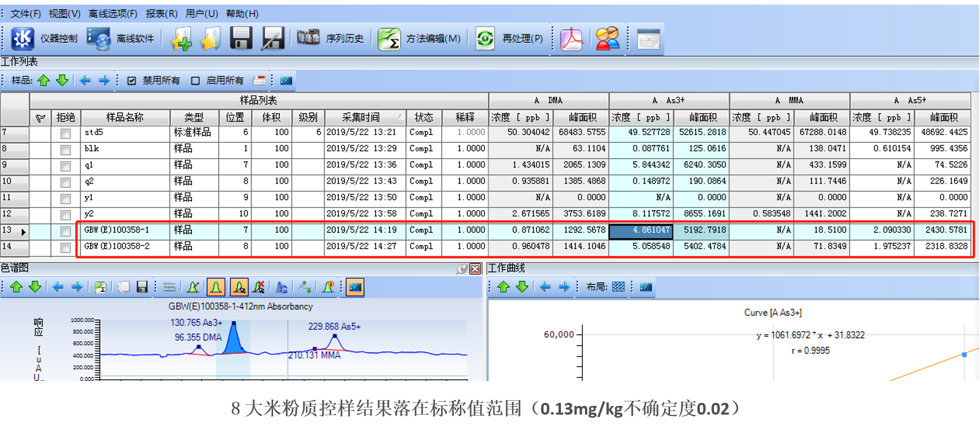Screen dimensions: 980x435
Task: Open the 仪器控制 instrument control icon
Action: (x=22, y=39)
